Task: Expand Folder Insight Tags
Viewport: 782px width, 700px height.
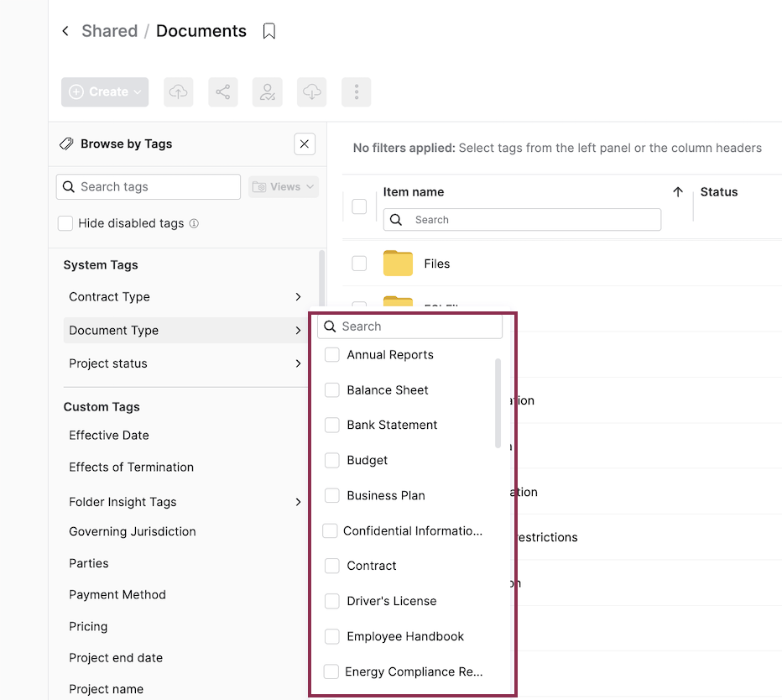Action: tap(298, 502)
